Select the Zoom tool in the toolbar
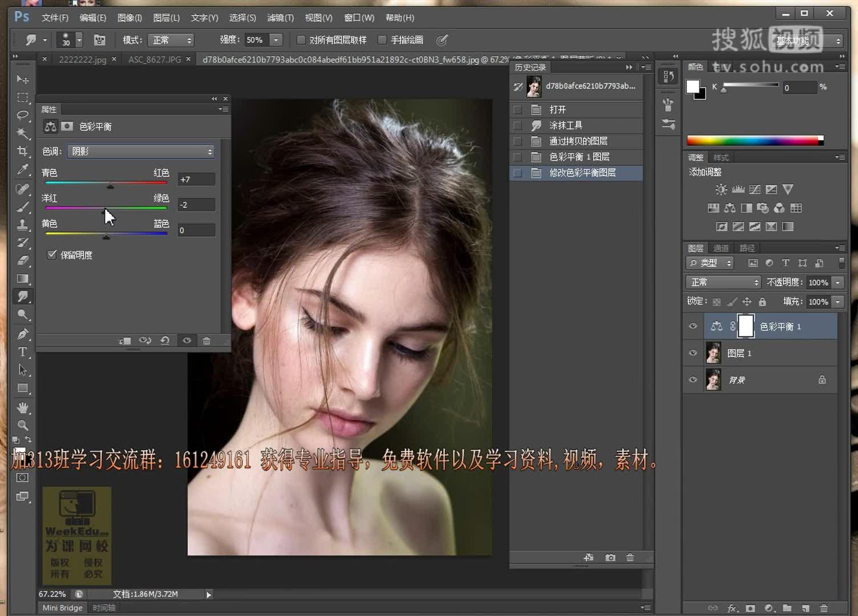The image size is (858, 616). click(x=23, y=425)
